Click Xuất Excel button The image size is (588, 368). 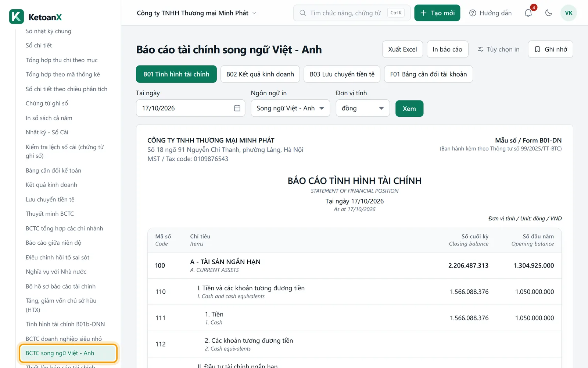click(x=402, y=49)
